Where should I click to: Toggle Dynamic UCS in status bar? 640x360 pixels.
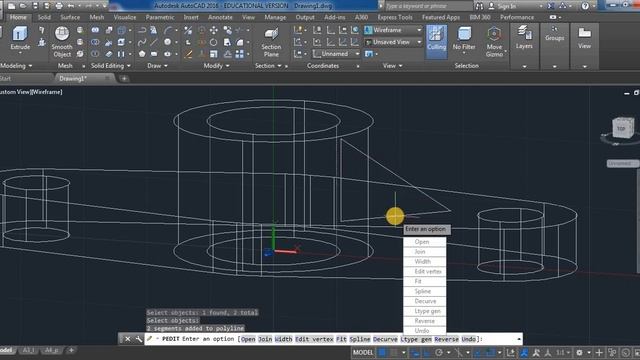click(x=511, y=352)
